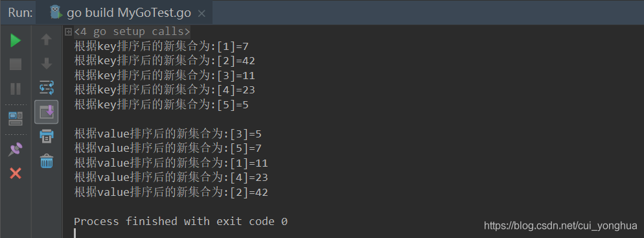
Task: Click the 'Run:' tool window label
Action: [21, 13]
